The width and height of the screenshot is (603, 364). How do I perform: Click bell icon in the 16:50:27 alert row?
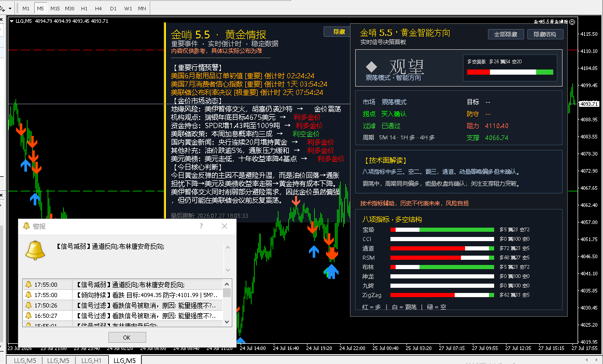pos(29,315)
